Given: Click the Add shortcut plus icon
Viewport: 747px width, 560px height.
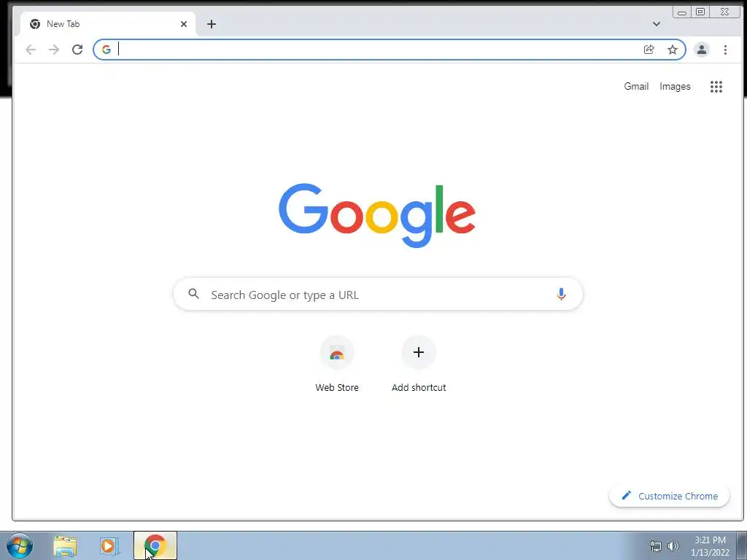Looking at the screenshot, I should tap(418, 352).
